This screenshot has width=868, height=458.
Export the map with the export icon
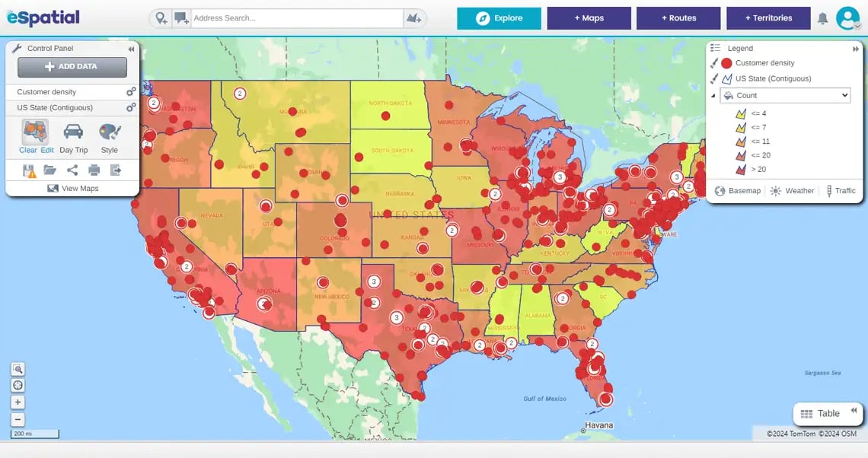[115, 170]
